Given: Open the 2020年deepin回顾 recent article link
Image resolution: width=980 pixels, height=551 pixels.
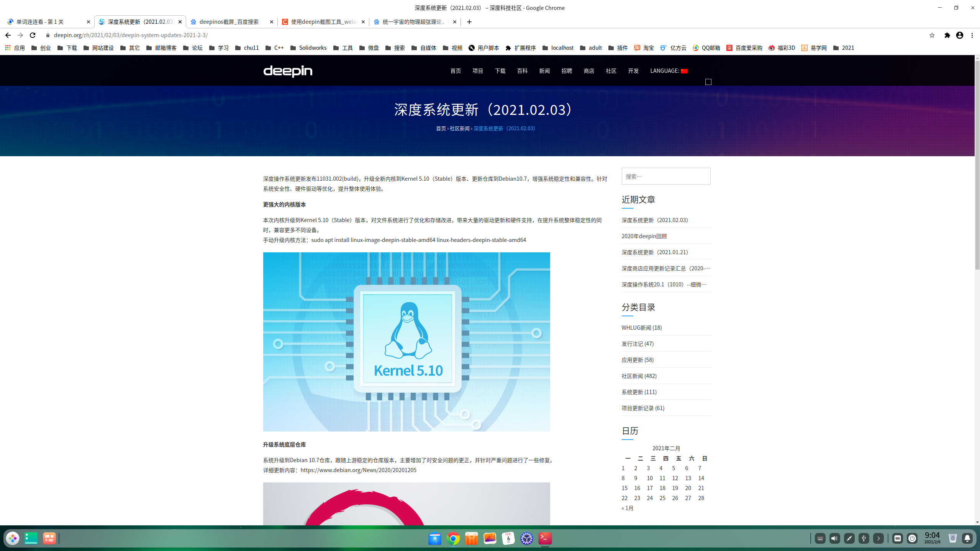Looking at the screenshot, I should click(644, 236).
